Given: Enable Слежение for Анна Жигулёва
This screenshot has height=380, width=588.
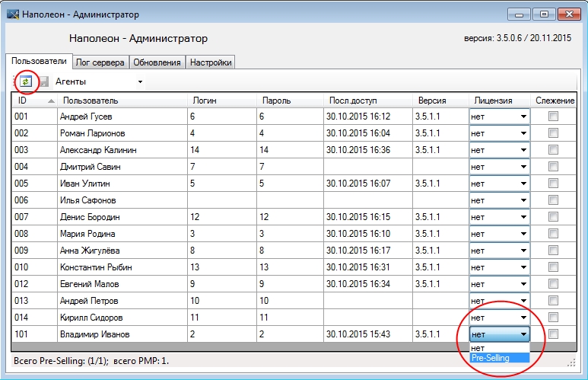Looking at the screenshot, I should point(553,251).
